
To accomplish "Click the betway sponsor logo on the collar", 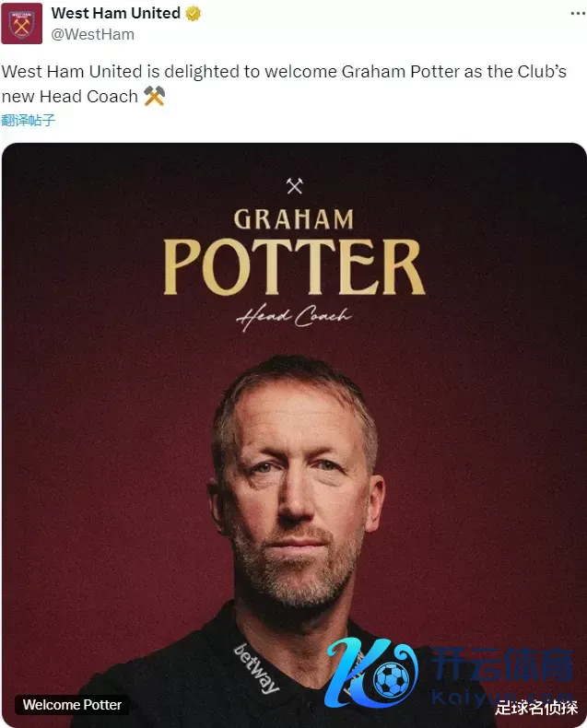I will click(x=256, y=668).
